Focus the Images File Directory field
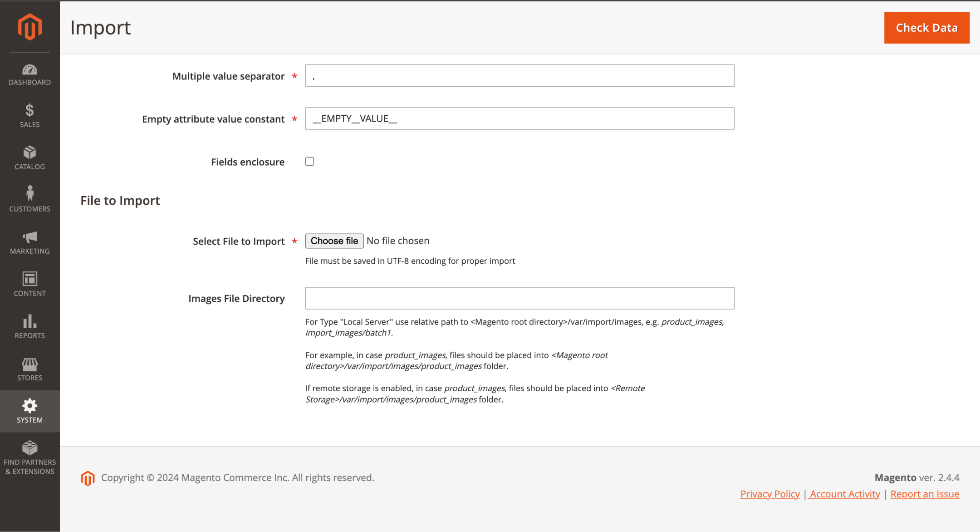 519,298
